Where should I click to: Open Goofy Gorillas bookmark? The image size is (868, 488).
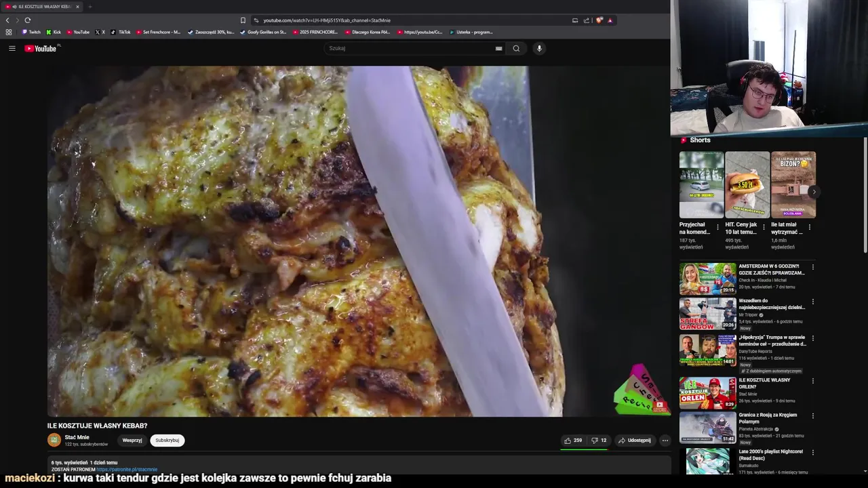click(x=263, y=32)
